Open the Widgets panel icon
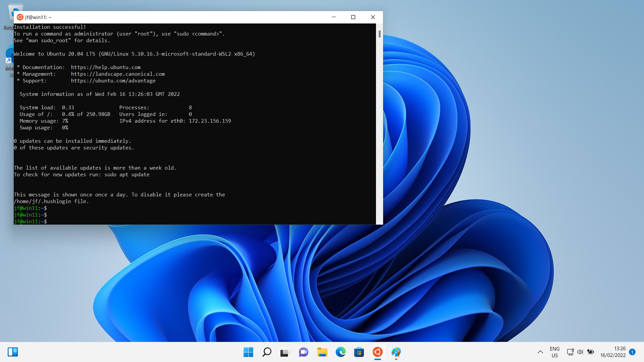 tap(13, 352)
